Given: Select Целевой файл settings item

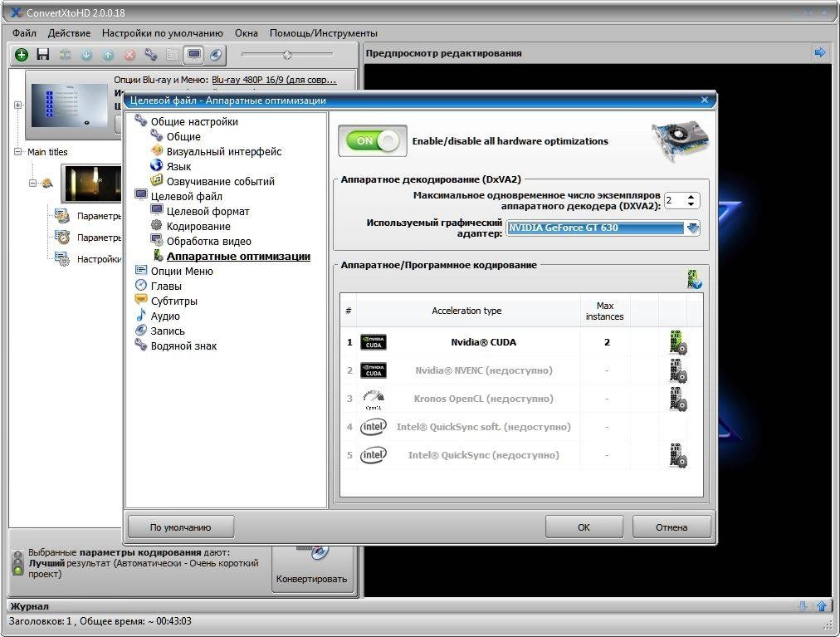Looking at the screenshot, I should (x=186, y=197).
